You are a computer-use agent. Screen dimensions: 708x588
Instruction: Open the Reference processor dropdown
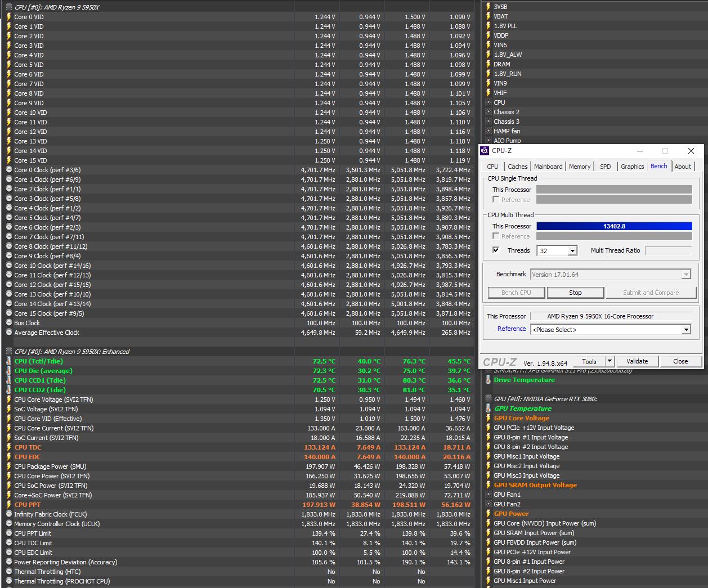tap(686, 330)
